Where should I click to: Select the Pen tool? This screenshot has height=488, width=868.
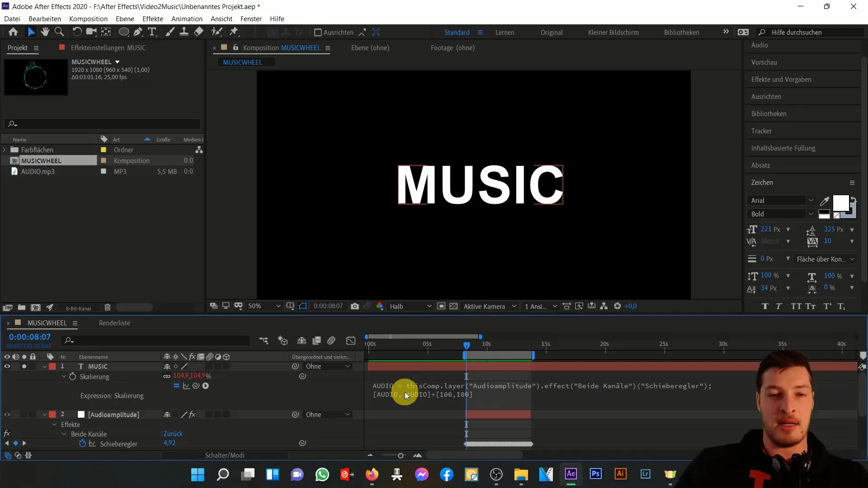coord(138,32)
